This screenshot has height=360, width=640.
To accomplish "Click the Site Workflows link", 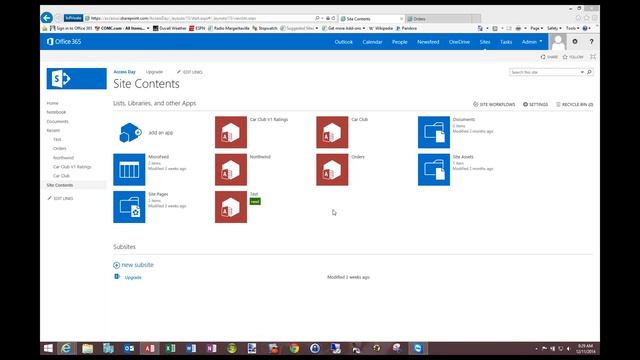I will click(x=494, y=104).
